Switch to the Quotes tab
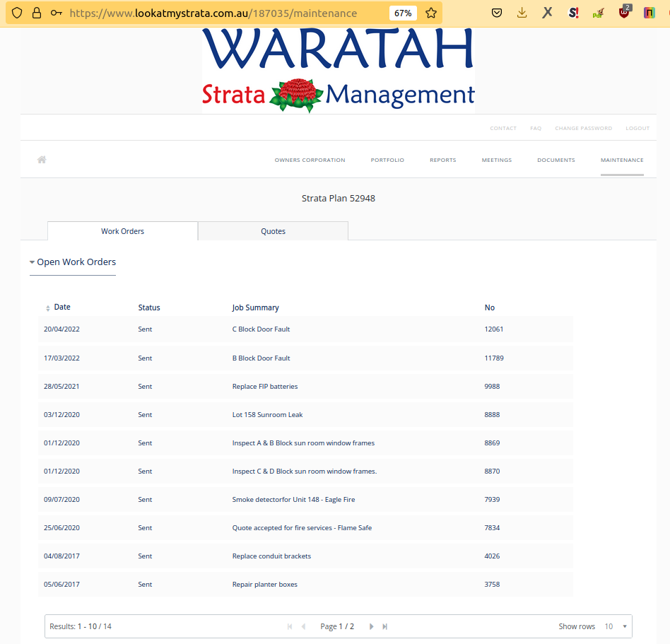Viewport: 670px width, 644px height. [273, 231]
